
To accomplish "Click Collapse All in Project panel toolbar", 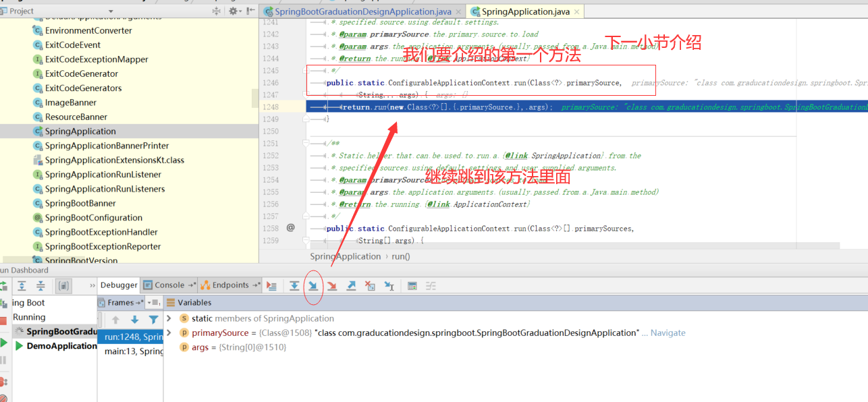I will 216,11.
